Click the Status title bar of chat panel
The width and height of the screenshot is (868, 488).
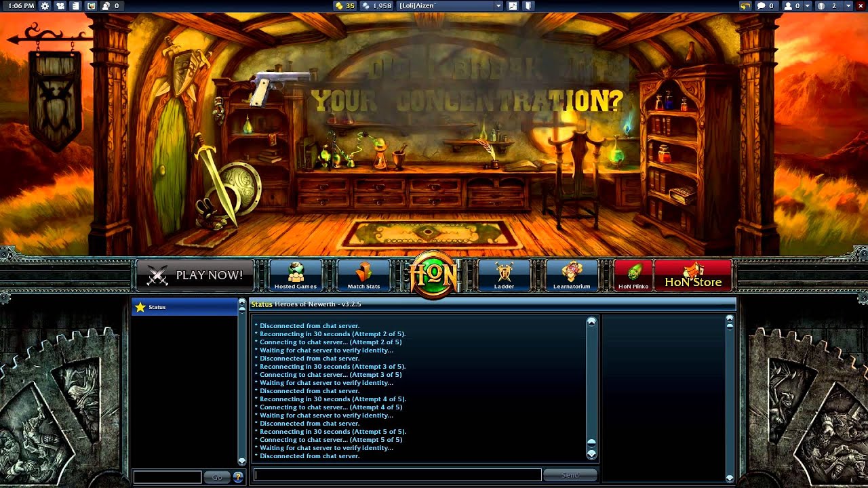click(492, 304)
